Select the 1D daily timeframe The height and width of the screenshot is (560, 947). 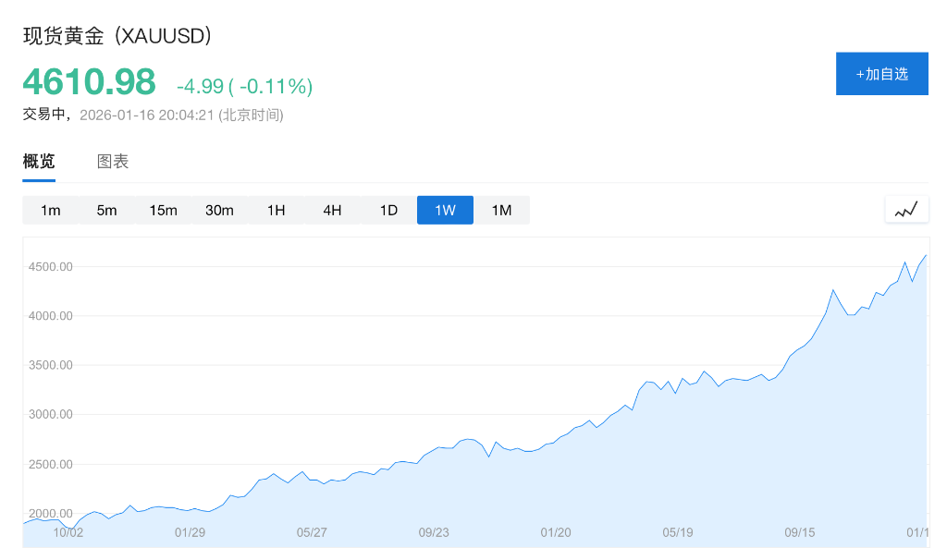[x=388, y=210]
